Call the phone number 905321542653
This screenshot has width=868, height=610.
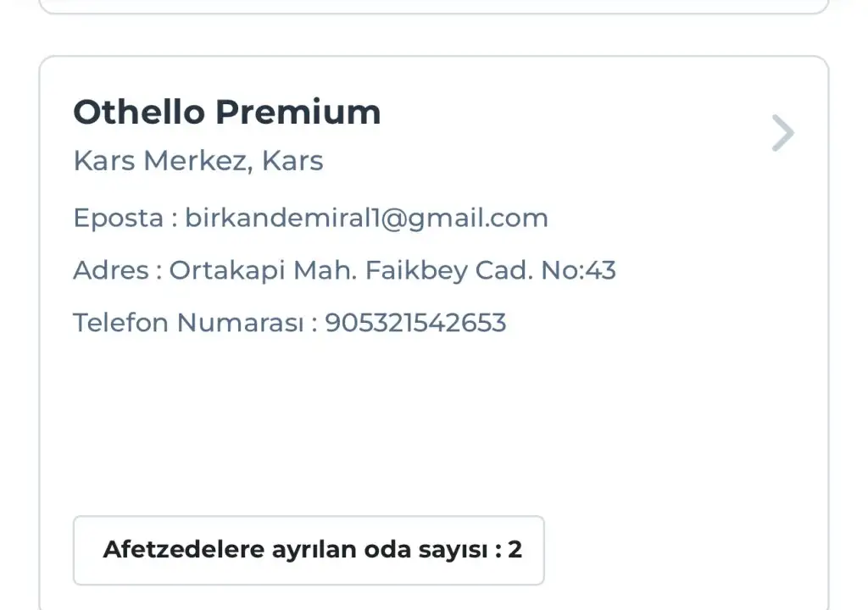(x=415, y=323)
